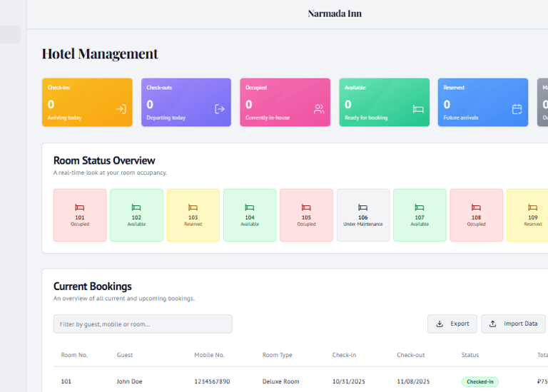
Task: Sort by Status column header
Action: click(x=470, y=355)
